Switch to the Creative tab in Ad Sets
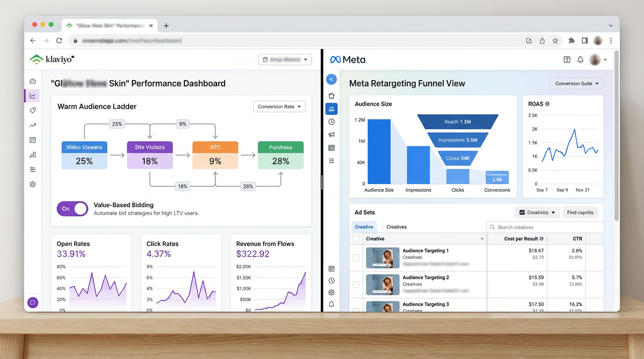 364,227
